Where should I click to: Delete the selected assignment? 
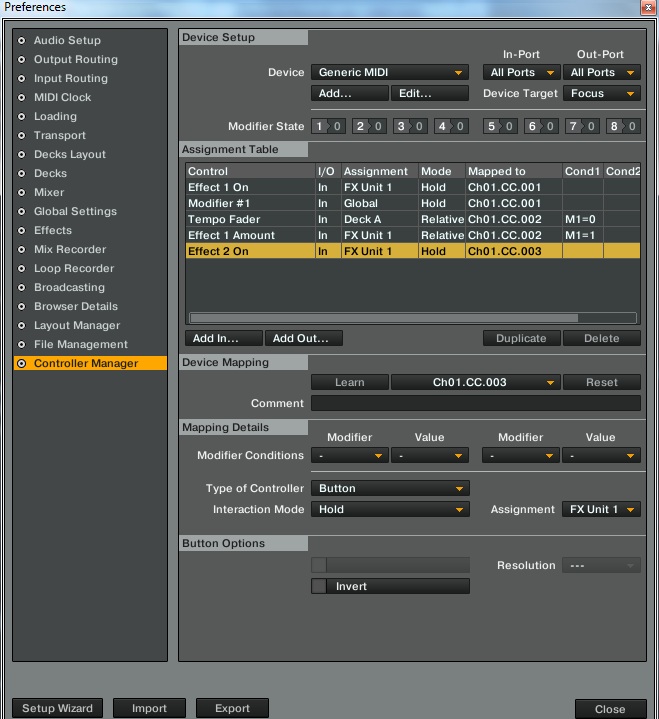pyautogui.click(x=602, y=338)
